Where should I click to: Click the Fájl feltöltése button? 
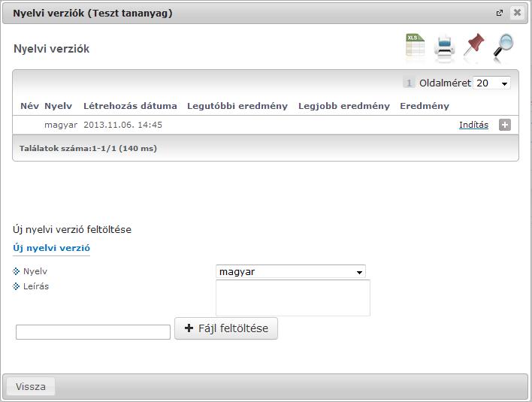click(x=226, y=328)
